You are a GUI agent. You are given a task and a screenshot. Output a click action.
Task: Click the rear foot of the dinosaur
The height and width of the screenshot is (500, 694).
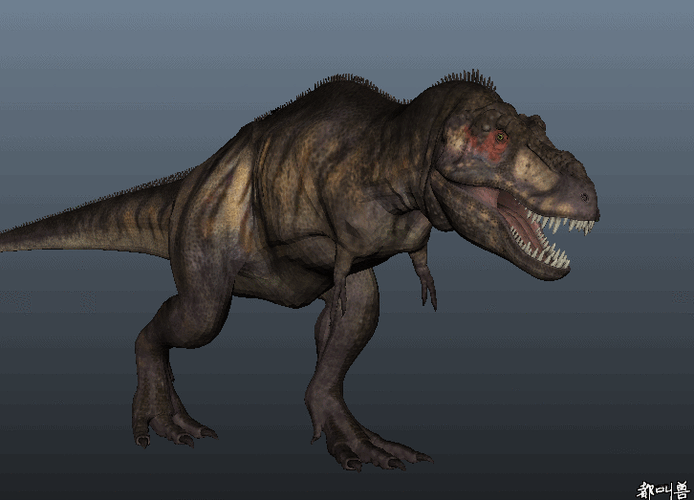tap(170, 425)
